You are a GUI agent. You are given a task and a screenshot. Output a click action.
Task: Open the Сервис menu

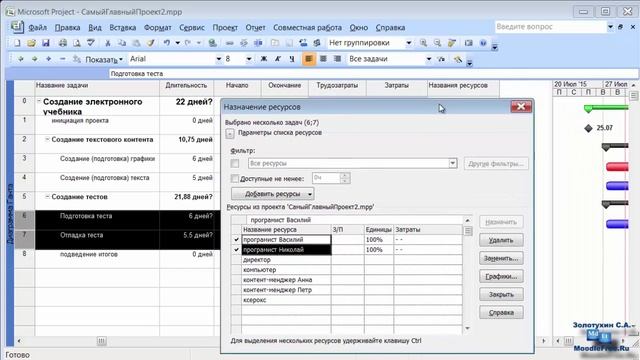point(192,28)
